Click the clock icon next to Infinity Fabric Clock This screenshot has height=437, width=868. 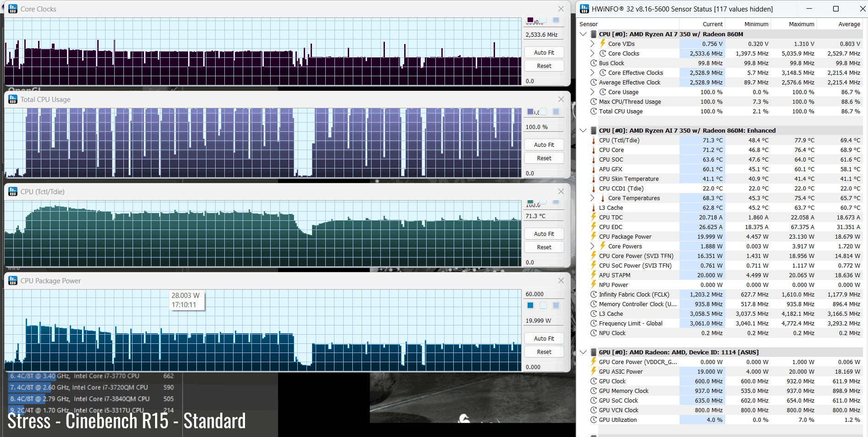click(x=594, y=294)
